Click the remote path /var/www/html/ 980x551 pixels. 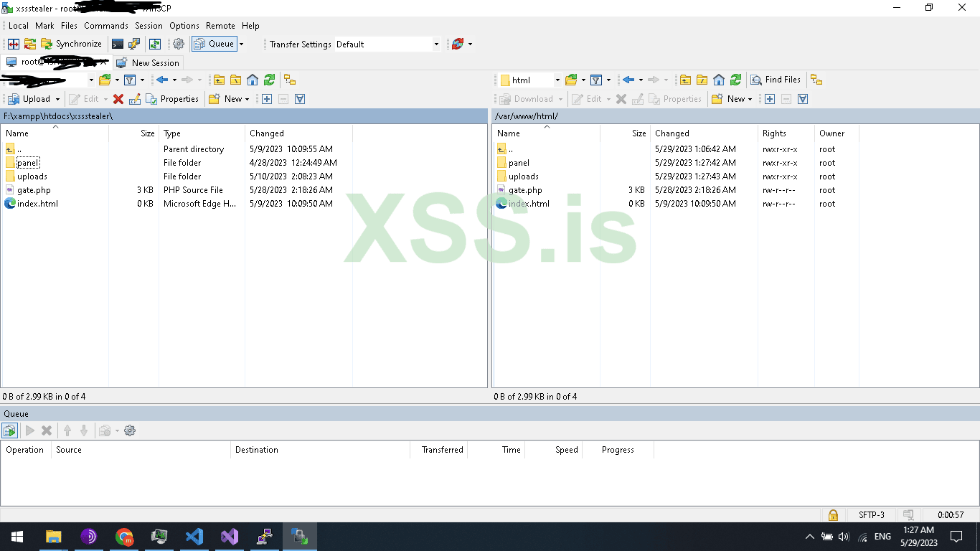(527, 116)
